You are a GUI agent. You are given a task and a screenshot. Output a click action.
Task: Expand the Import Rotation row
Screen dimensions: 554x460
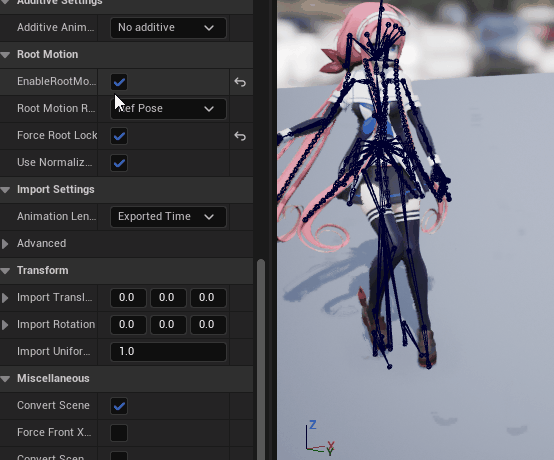tap(5, 325)
